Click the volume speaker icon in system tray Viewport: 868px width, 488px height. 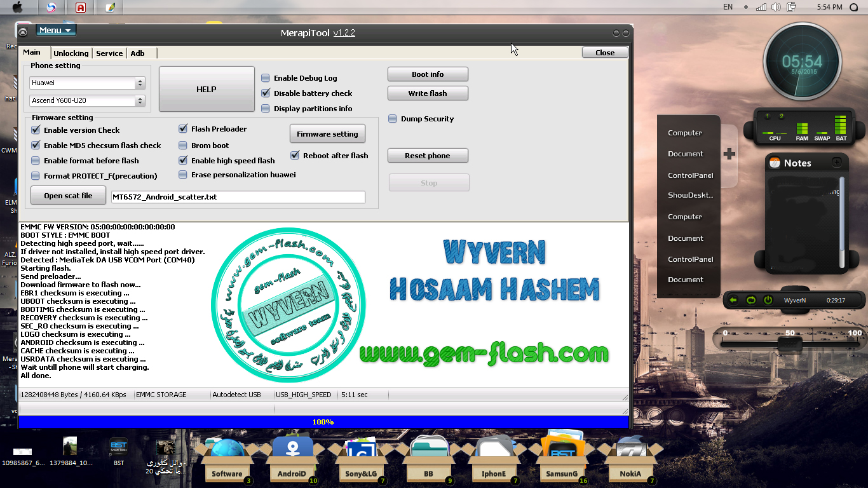pyautogui.click(x=776, y=7)
